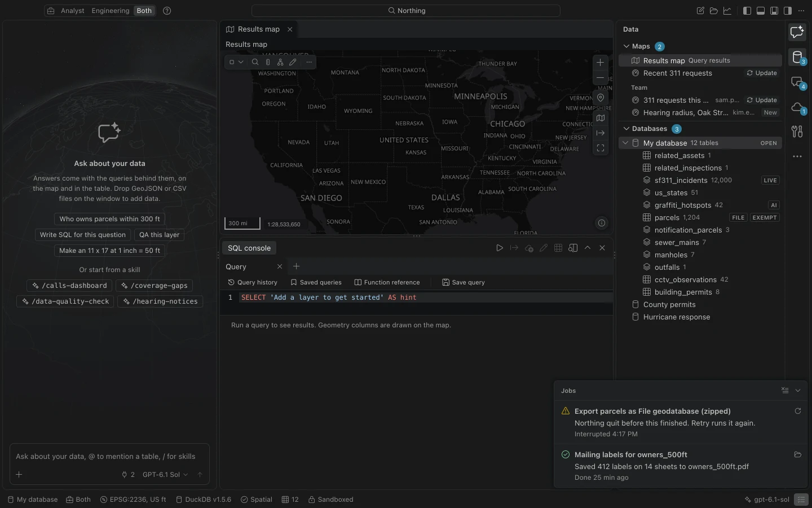
Task: Retry the interrupted parcels export job
Action: [x=798, y=411]
